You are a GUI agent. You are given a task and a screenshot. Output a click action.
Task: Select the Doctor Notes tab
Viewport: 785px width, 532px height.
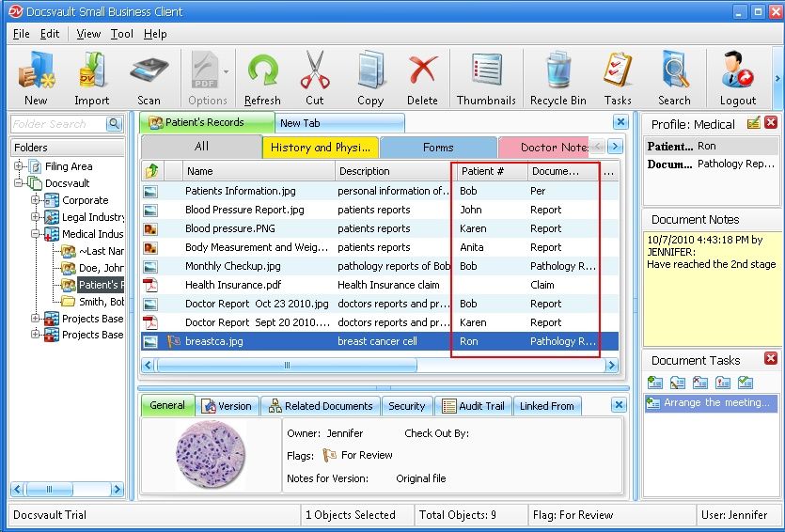pos(544,148)
